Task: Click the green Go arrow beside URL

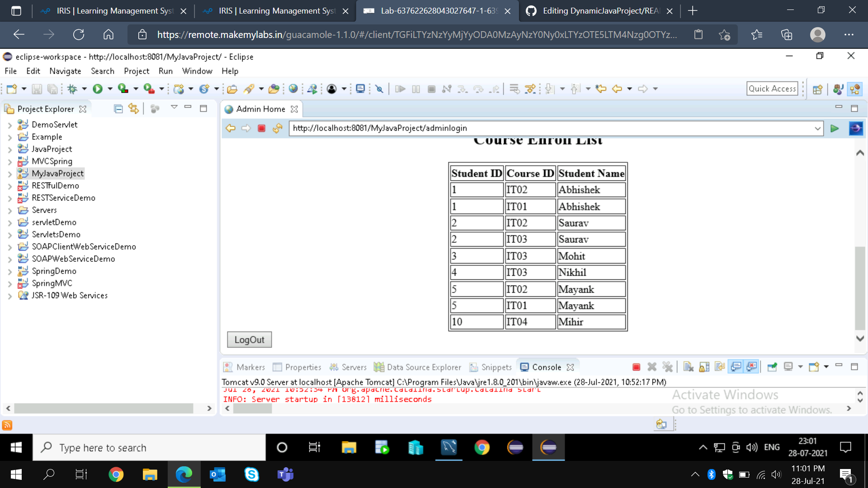Action: pos(835,128)
